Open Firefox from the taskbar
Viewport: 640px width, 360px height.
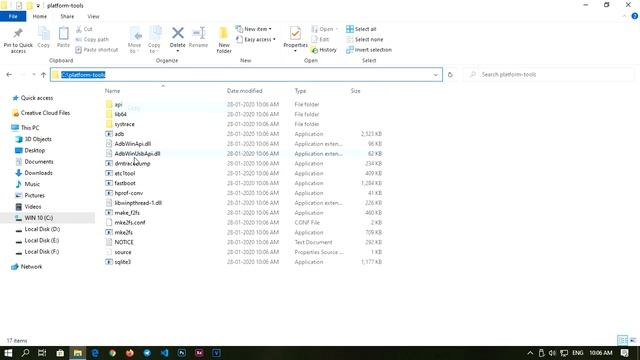[130, 353]
